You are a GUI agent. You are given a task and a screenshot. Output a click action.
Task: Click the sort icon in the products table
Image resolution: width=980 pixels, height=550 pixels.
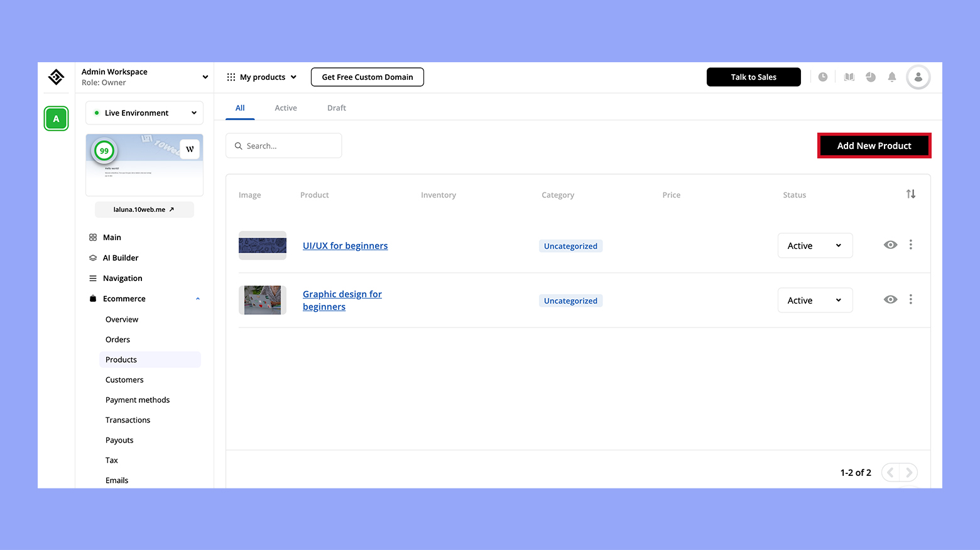tap(911, 194)
